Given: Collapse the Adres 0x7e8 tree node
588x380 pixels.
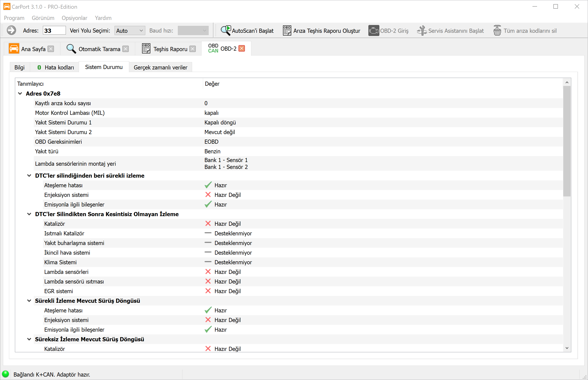Looking at the screenshot, I should (x=20, y=94).
